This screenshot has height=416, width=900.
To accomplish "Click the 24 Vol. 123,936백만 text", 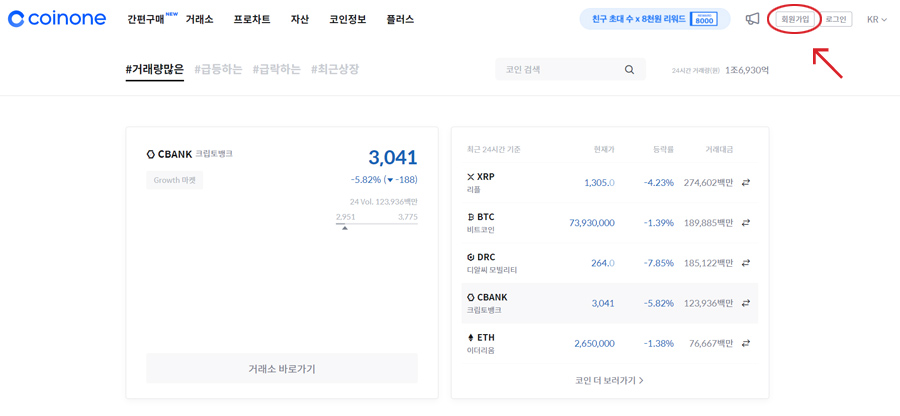I will (384, 202).
